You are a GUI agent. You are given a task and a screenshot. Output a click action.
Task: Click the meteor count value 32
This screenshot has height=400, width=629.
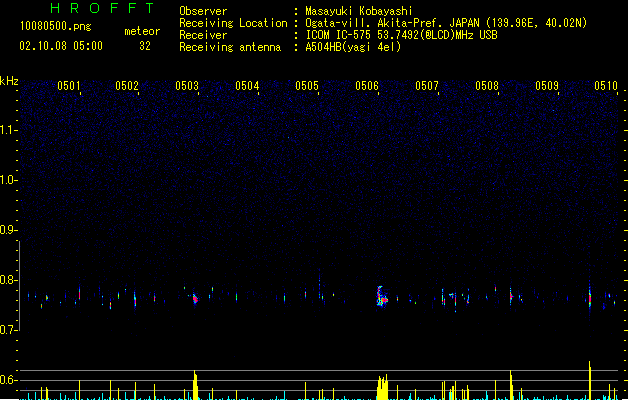[145, 46]
